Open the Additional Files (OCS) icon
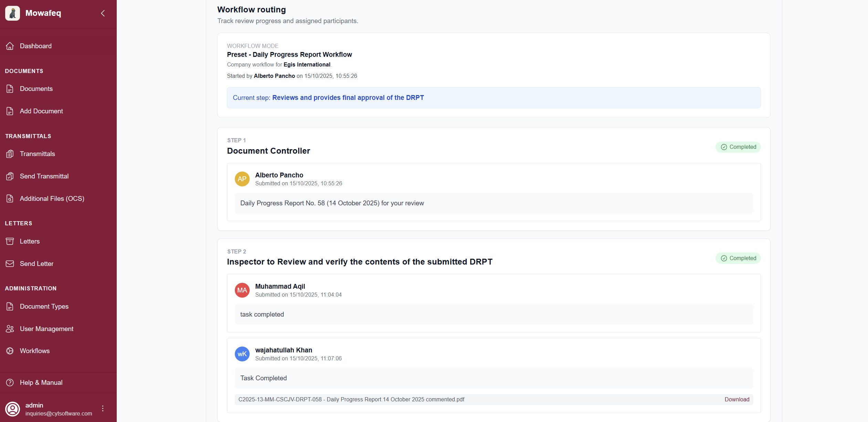 tap(10, 198)
